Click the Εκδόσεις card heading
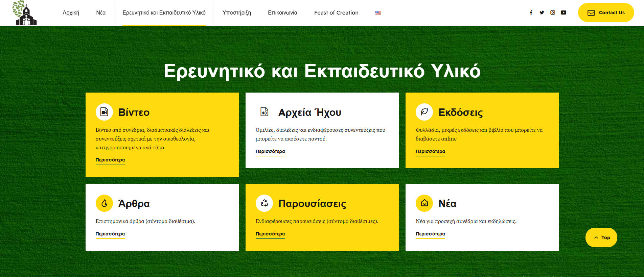 click(x=461, y=112)
